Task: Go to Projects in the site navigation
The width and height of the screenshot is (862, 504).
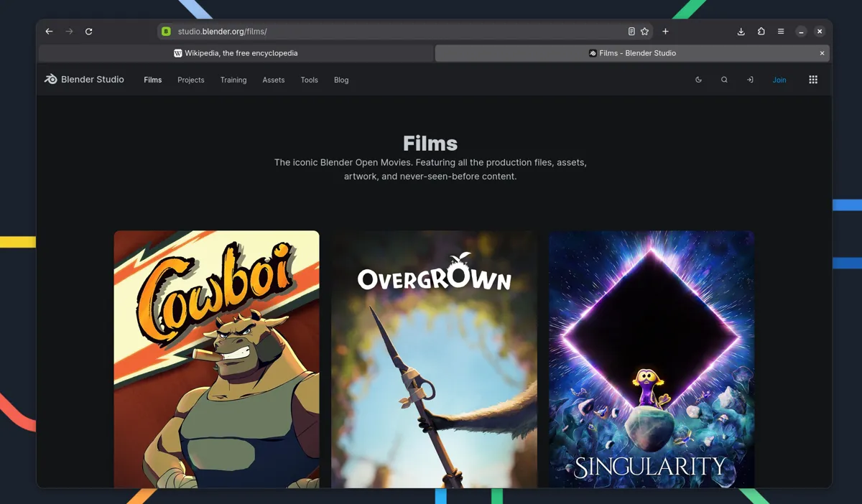Action: coord(191,80)
